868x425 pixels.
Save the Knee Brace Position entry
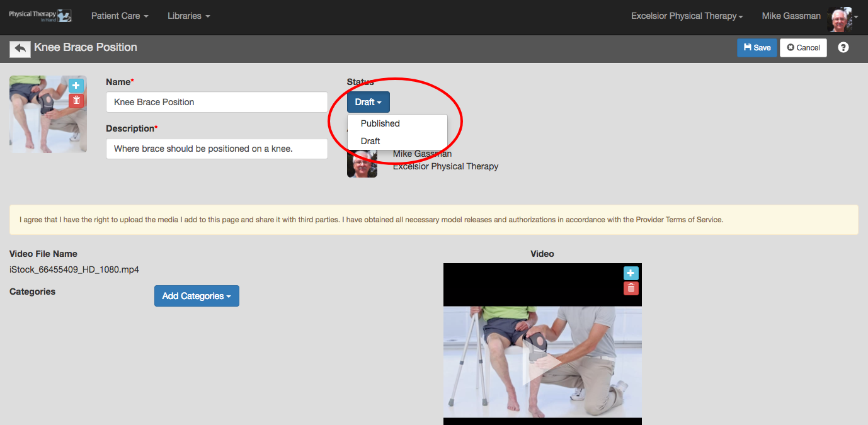coord(757,48)
